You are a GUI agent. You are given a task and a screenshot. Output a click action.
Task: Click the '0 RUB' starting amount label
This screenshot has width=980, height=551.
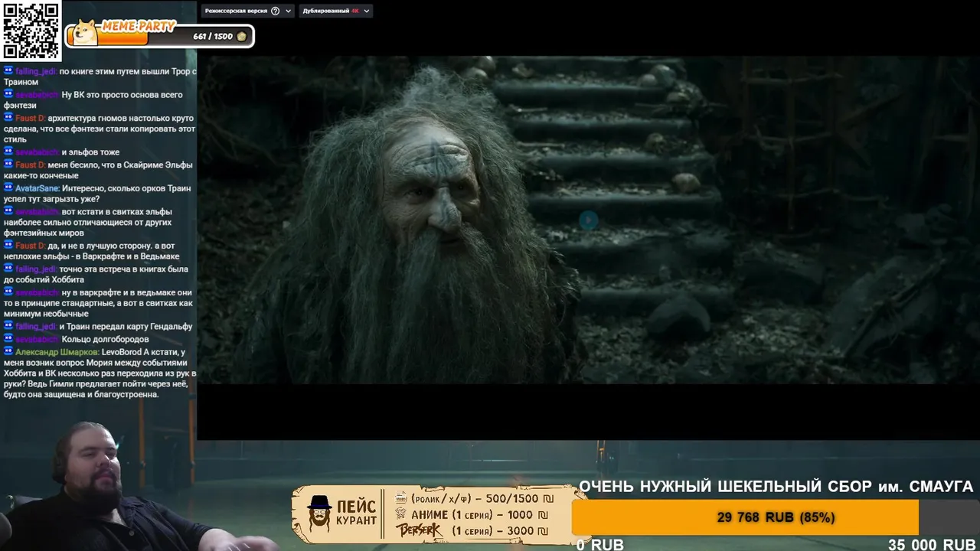point(600,545)
